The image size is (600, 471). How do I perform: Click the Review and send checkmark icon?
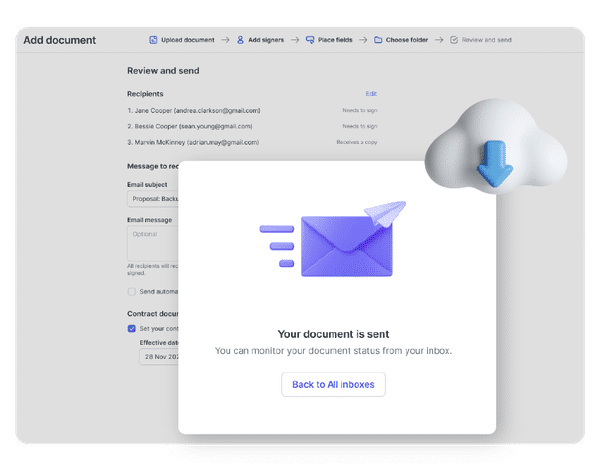(x=454, y=40)
